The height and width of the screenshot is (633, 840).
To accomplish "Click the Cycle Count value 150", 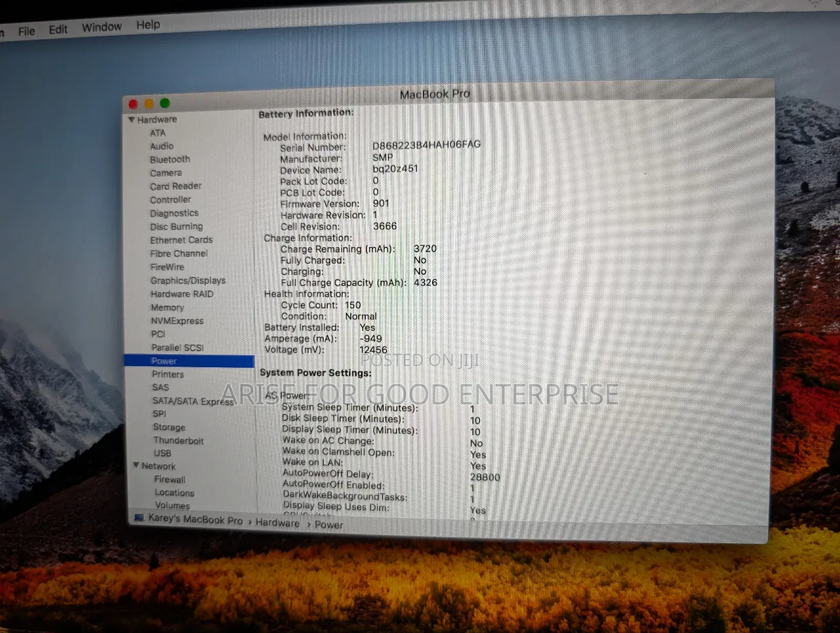I will 353,305.
